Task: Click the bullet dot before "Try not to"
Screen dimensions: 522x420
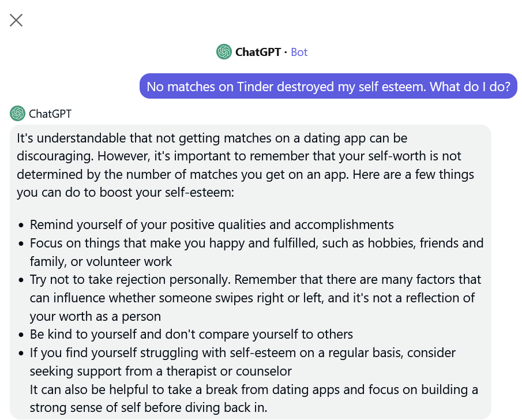Action: (x=21, y=280)
